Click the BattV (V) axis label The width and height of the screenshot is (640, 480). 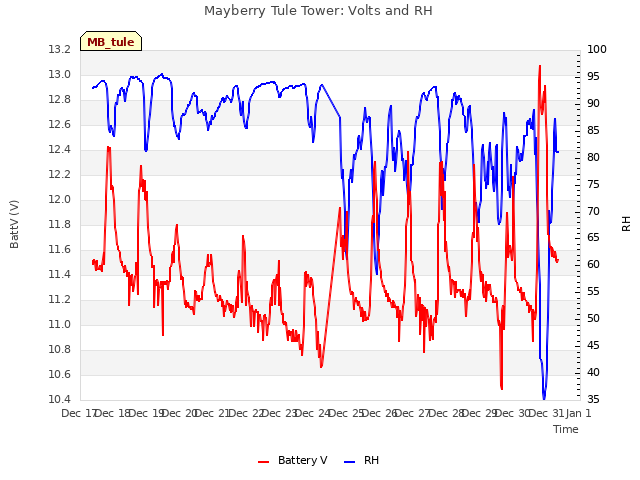tap(14, 224)
